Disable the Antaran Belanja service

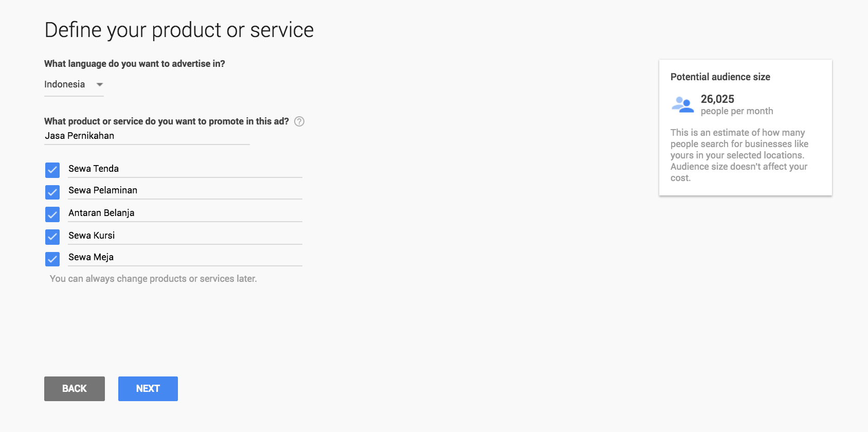coord(52,214)
